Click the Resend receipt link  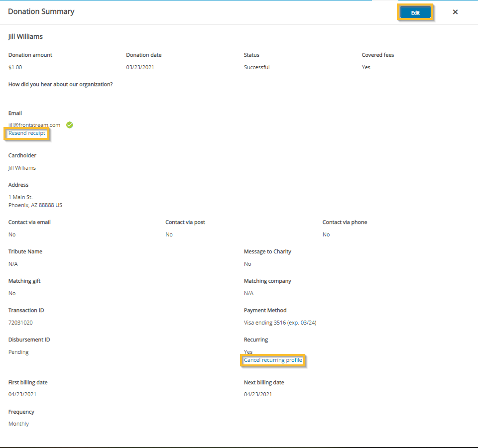click(27, 133)
